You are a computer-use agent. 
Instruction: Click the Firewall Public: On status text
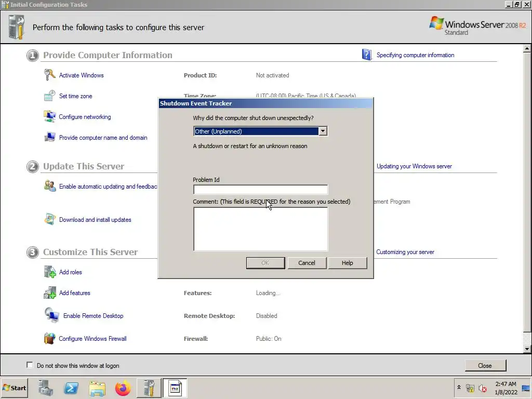tap(269, 339)
